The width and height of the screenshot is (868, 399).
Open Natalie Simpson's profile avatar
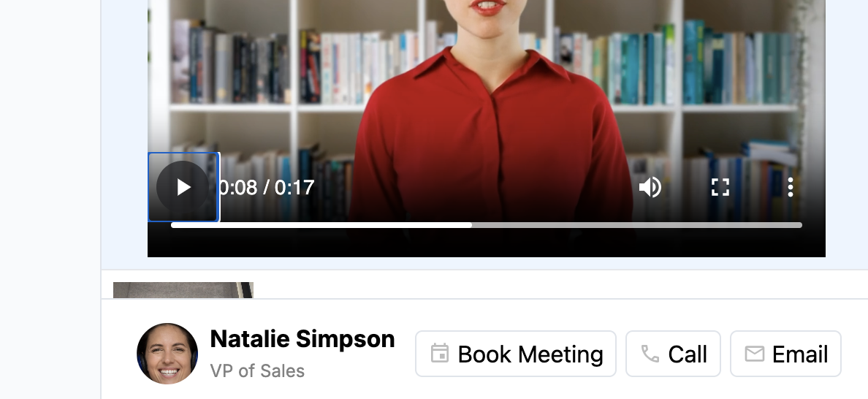click(167, 354)
